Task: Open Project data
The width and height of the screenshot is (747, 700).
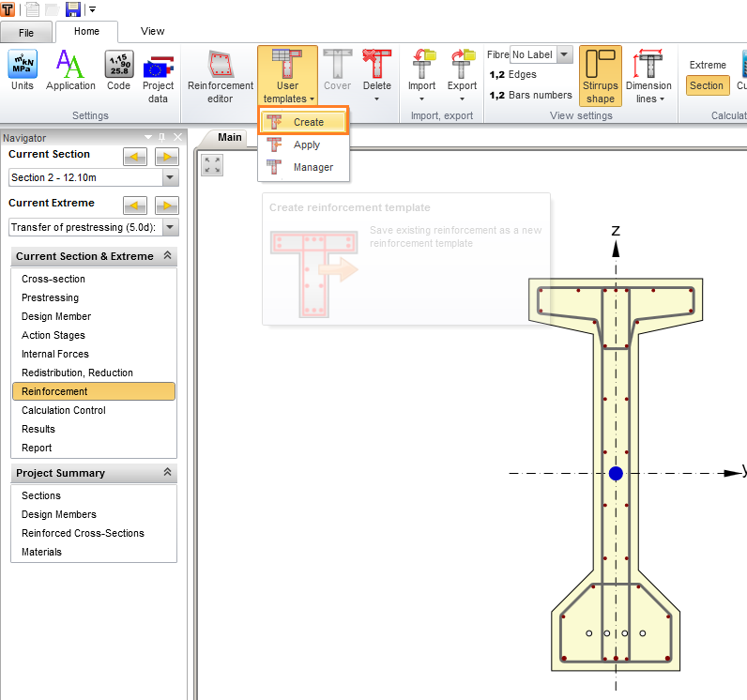Action: point(159,77)
